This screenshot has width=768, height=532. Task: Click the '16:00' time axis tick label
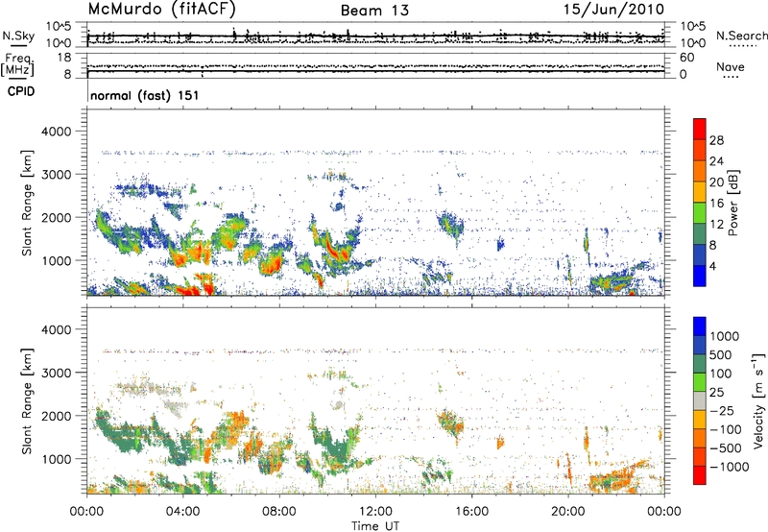click(x=471, y=512)
